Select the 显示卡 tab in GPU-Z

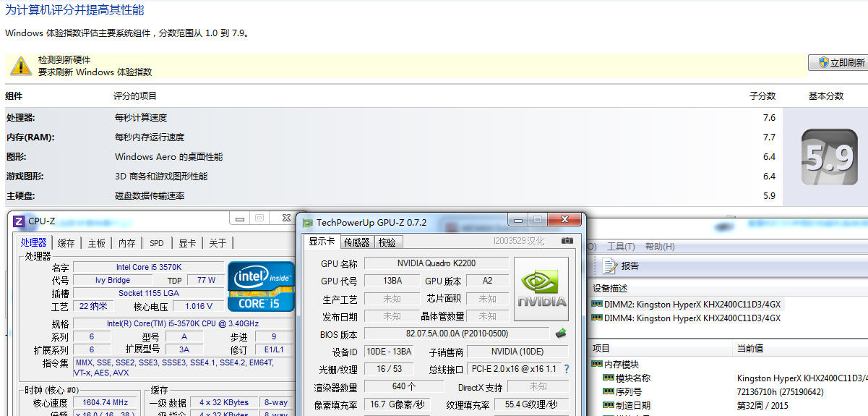pos(322,241)
